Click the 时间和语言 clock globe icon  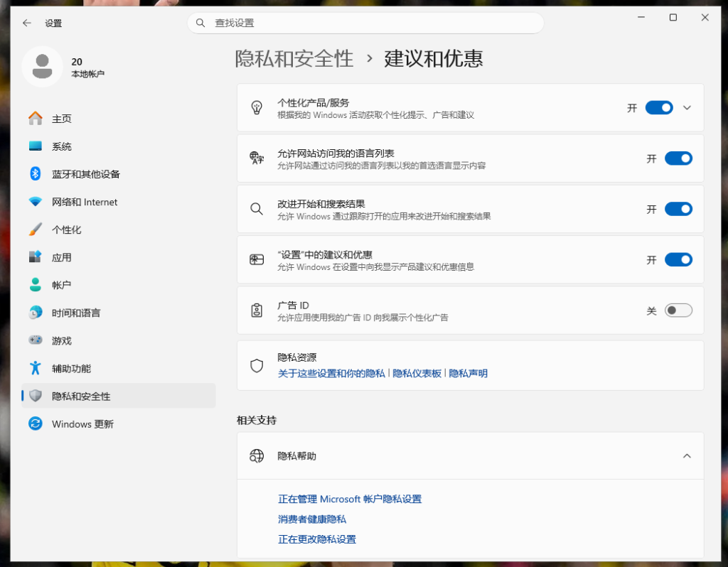pos(36,312)
